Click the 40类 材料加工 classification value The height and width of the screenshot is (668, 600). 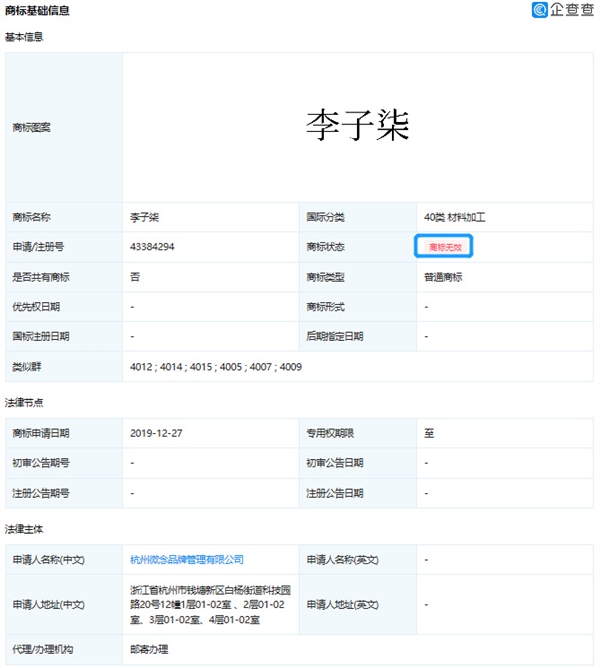click(x=455, y=217)
